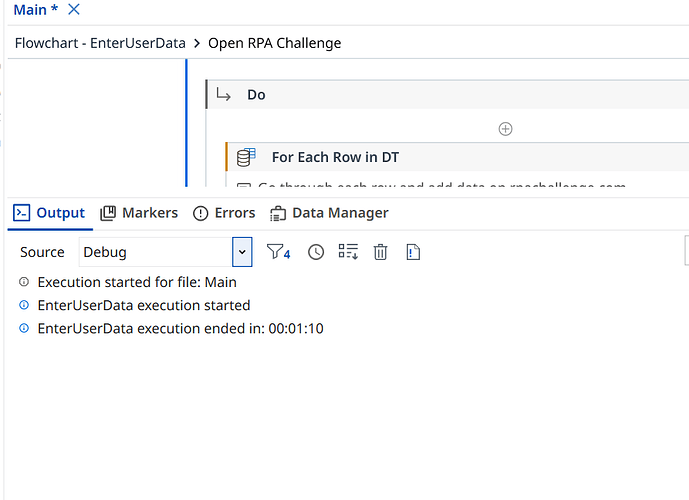The width and height of the screenshot is (689, 500).
Task: Select the For Each Row in DT activity
Action: pos(457,157)
